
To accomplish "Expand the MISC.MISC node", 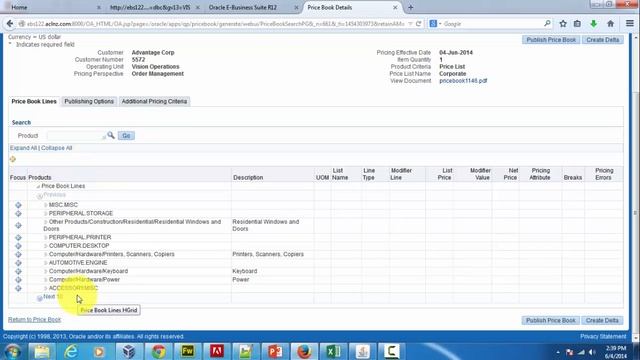I will [46, 205].
